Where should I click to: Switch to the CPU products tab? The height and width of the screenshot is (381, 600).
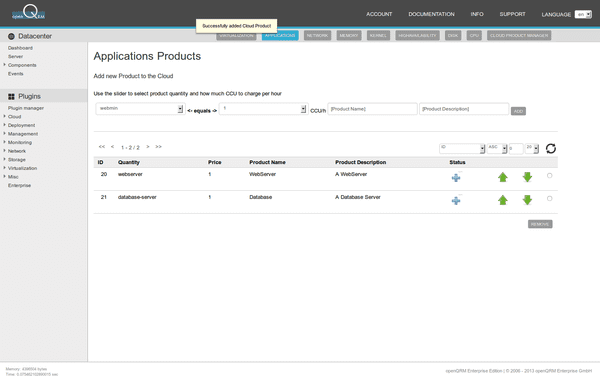coord(474,36)
